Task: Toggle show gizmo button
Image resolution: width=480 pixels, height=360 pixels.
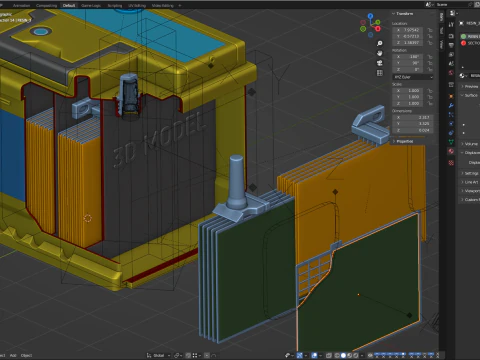Action: click(299, 355)
